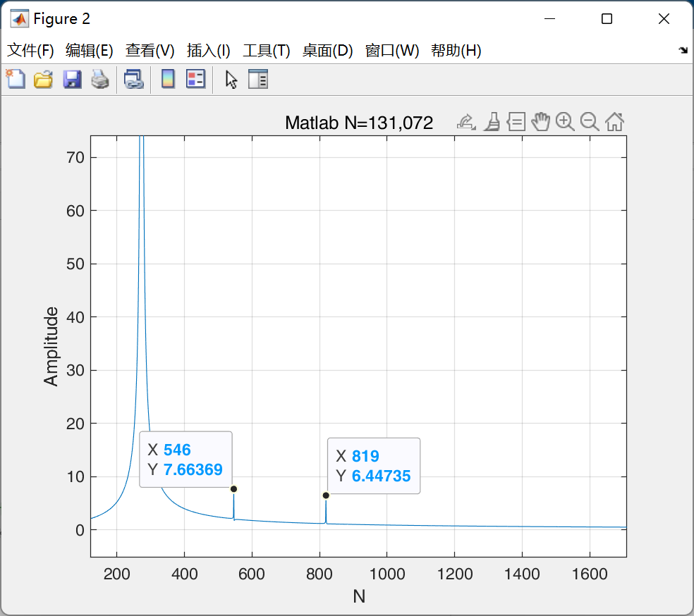Activate the Edit Plot arrow tool
This screenshot has height=616, width=694.
(x=231, y=80)
